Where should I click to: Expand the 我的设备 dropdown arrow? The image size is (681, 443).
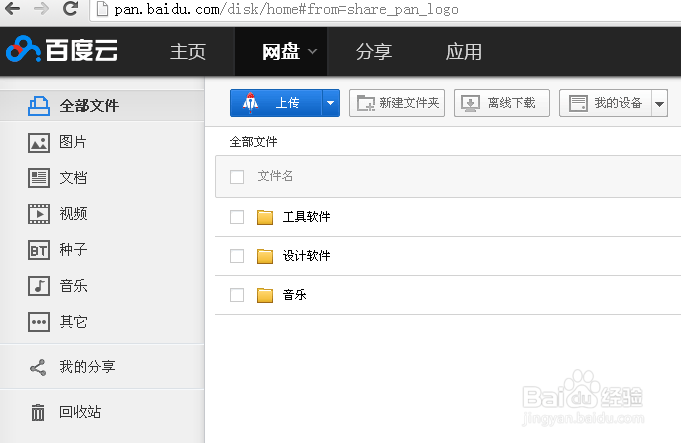(659, 103)
